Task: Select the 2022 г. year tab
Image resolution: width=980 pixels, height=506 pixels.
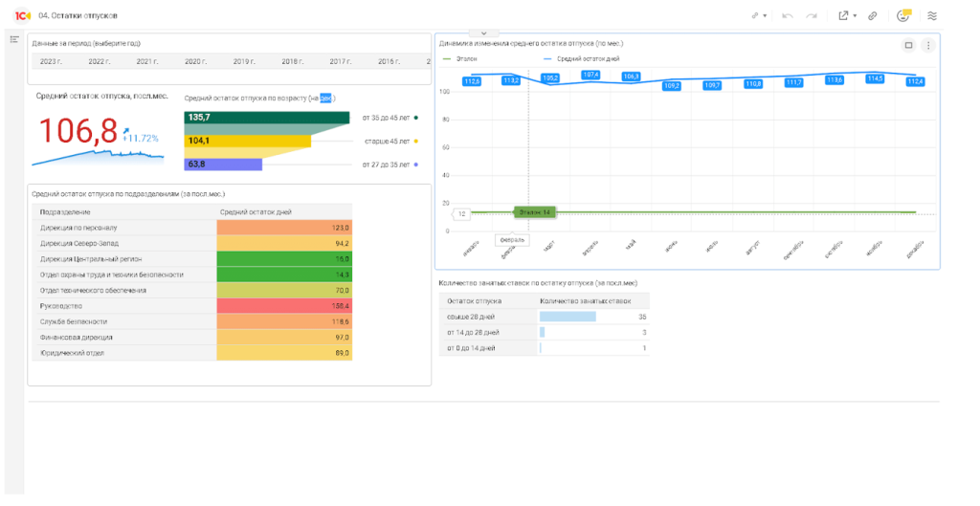Action: tap(99, 61)
